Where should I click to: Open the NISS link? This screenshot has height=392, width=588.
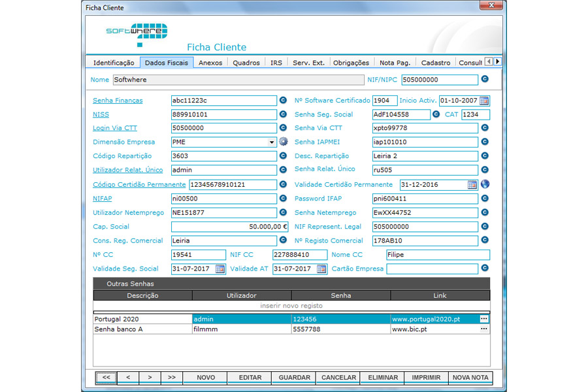[x=101, y=114]
